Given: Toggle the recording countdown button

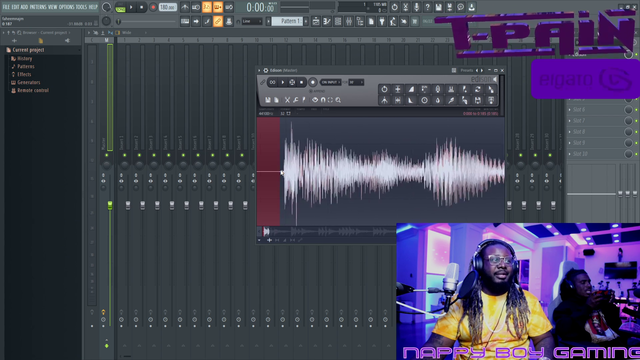Looking at the screenshot, I should pos(207,7).
